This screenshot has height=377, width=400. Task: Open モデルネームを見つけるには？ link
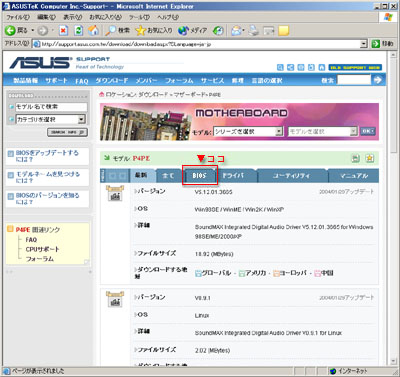pos(48,177)
